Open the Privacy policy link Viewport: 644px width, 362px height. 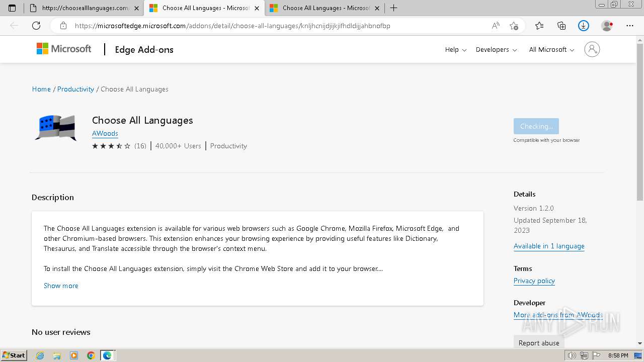click(534, 281)
